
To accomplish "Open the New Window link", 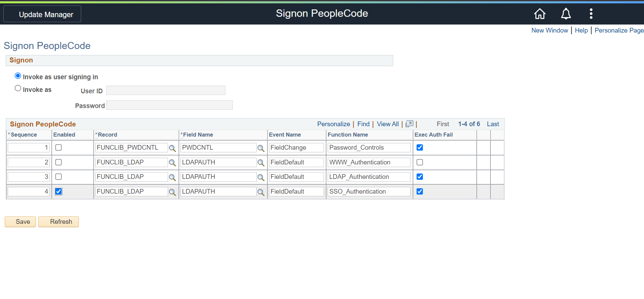I will [550, 31].
